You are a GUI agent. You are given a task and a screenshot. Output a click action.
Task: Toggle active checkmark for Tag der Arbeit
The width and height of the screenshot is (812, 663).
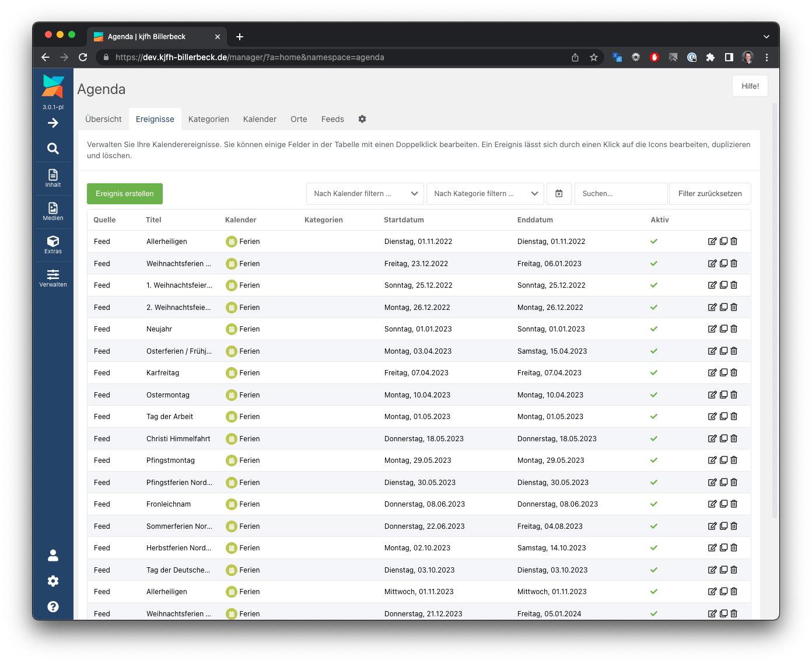click(x=654, y=417)
